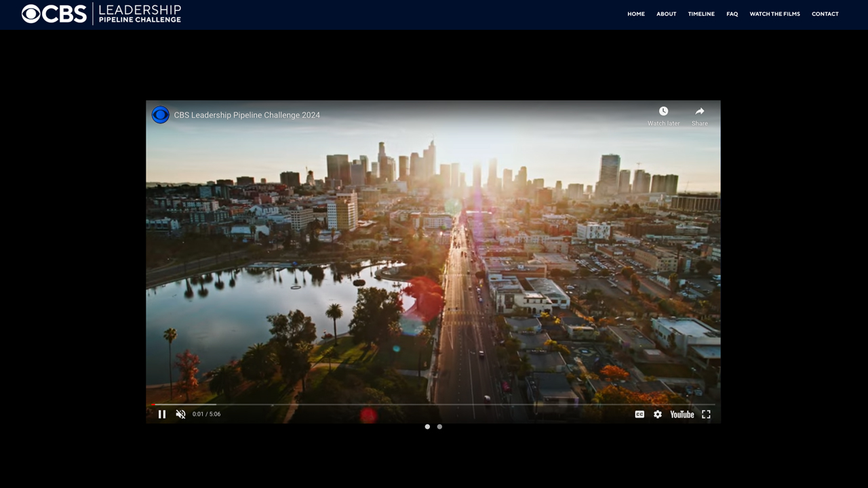Enter fullscreen mode in the video player
Viewport: 868px width, 488px height.
(x=706, y=414)
